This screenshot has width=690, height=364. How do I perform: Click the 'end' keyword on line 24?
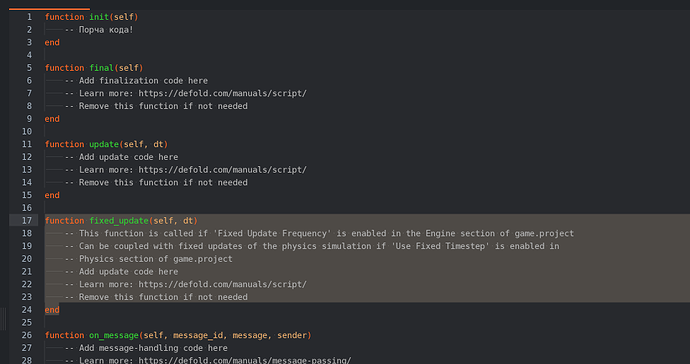[x=52, y=310]
